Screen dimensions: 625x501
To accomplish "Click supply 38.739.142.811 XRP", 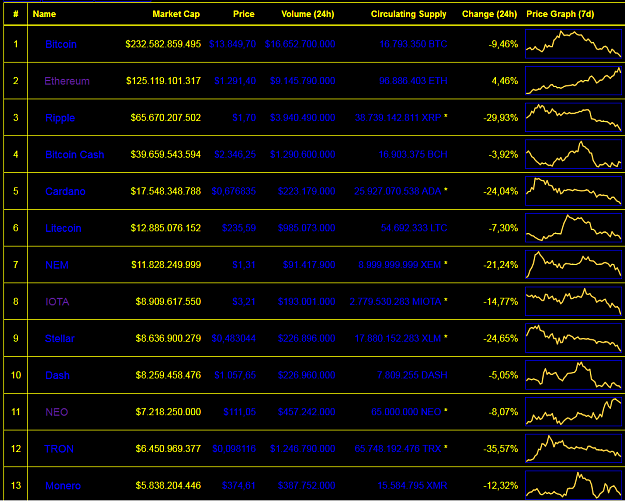I will point(398,118).
